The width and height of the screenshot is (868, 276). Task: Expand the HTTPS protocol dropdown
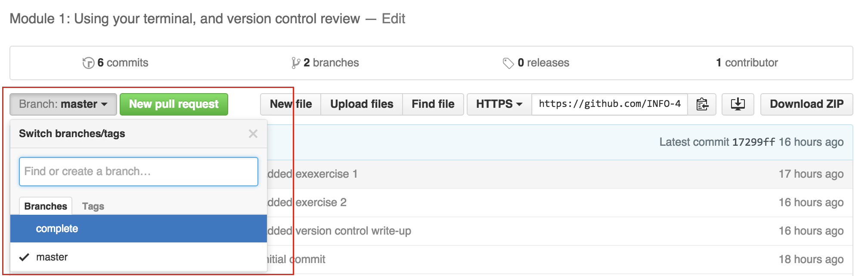coord(499,104)
